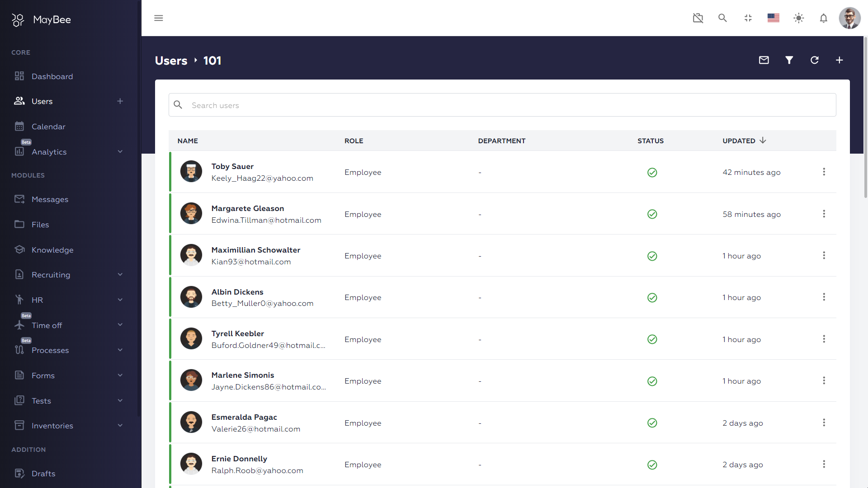Click the briefcase-off icon in top bar
868x488 pixels.
[x=698, y=18]
